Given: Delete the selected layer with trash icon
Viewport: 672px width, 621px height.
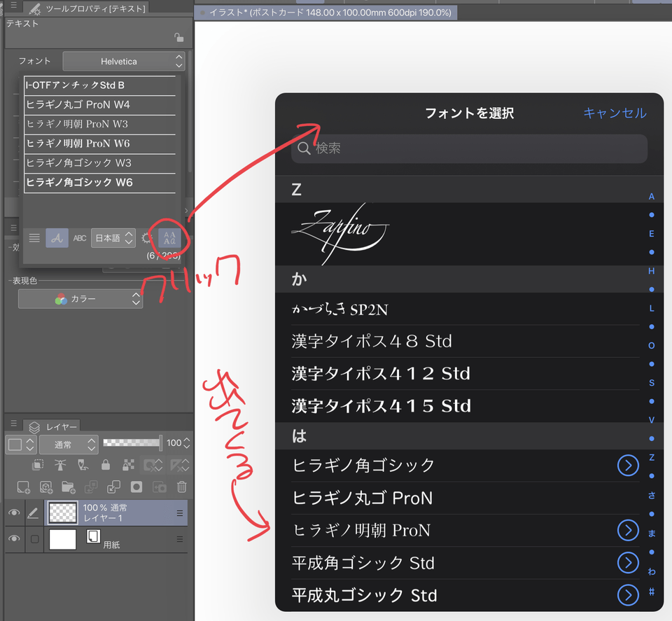Looking at the screenshot, I should point(181,487).
